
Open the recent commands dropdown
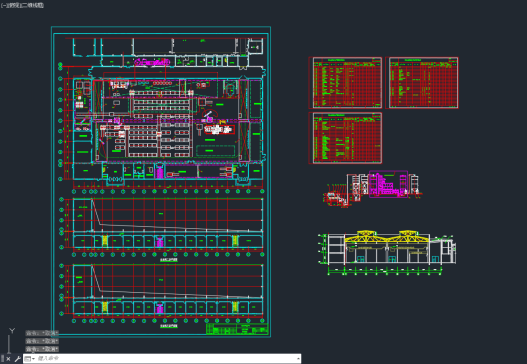30,359
